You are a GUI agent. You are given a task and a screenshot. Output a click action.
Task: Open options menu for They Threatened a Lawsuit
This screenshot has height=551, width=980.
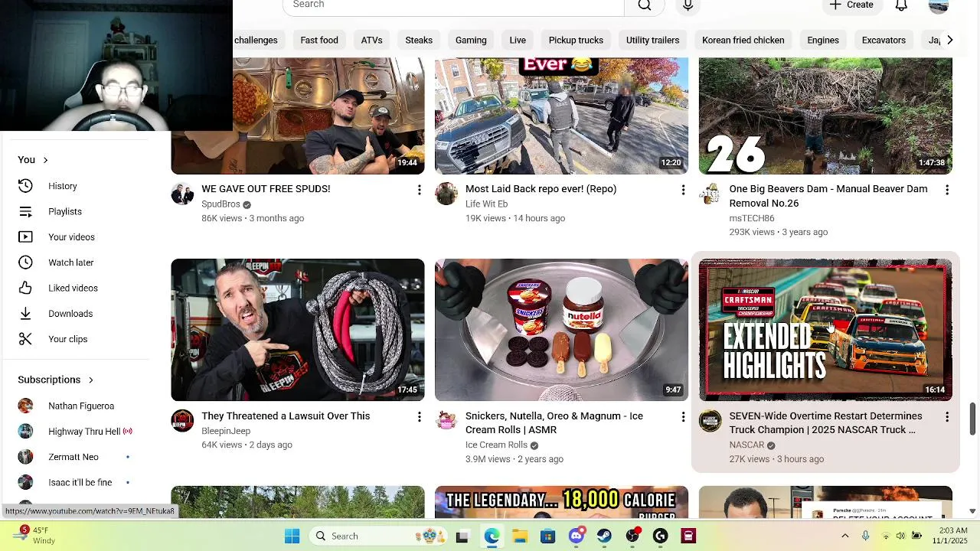click(419, 417)
